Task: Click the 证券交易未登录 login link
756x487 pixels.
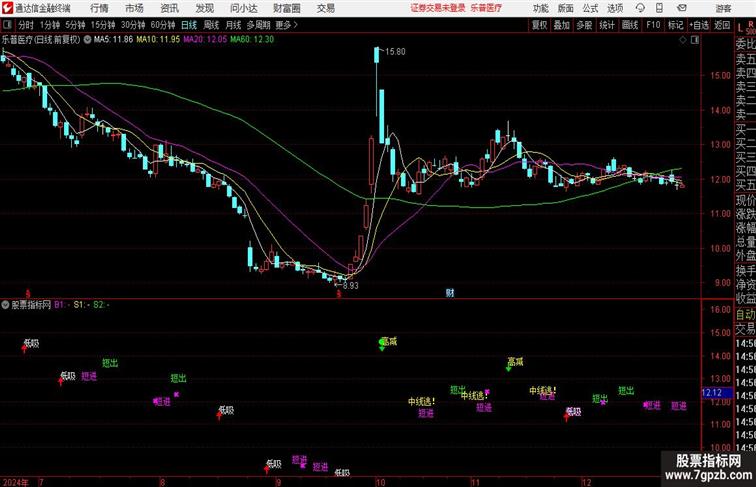Action: [x=438, y=8]
